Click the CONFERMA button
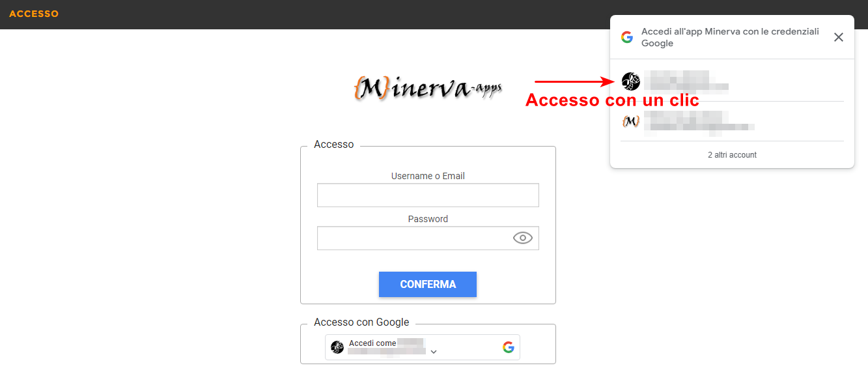The width and height of the screenshot is (868, 372). pos(428,284)
